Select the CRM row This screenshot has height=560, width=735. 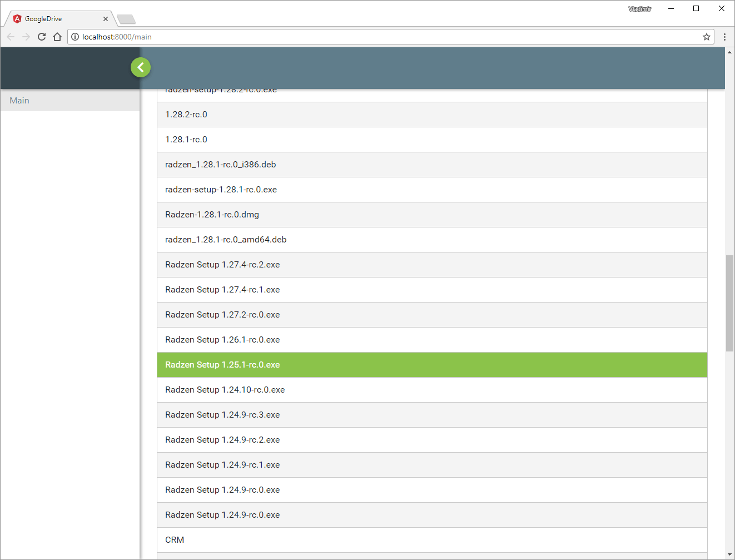[x=432, y=540]
